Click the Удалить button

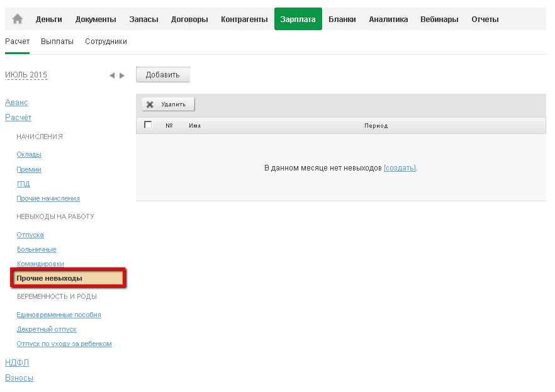[x=168, y=104]
